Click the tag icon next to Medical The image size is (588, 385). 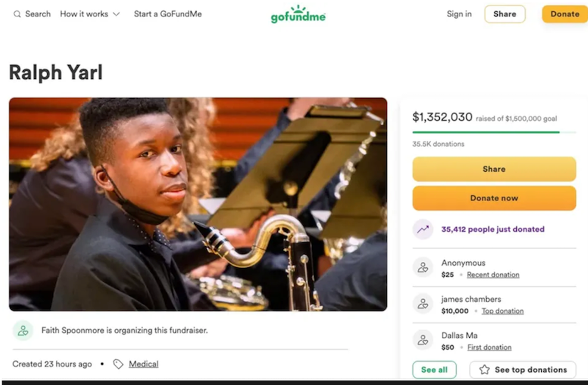point(118,364)
